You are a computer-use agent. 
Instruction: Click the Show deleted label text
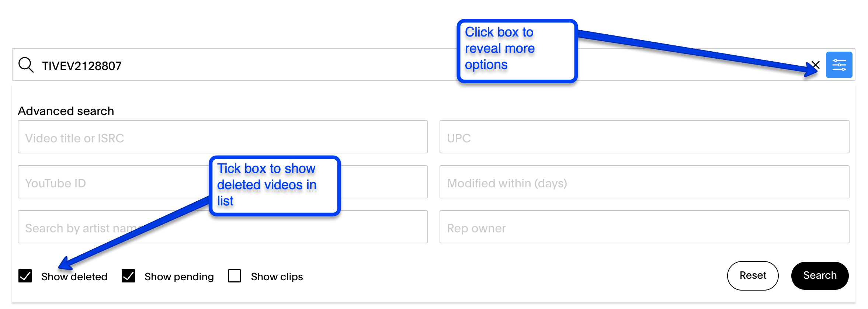point(74,277)
